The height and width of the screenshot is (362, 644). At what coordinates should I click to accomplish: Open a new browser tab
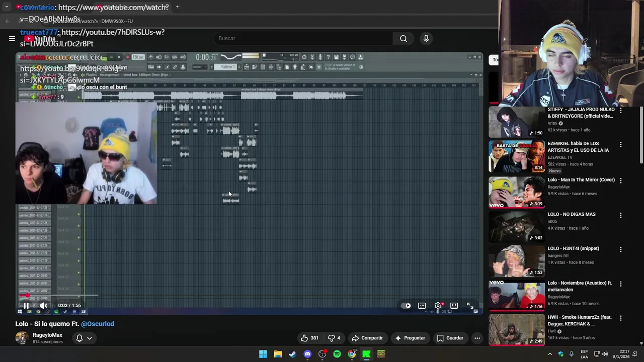point(178,7)
